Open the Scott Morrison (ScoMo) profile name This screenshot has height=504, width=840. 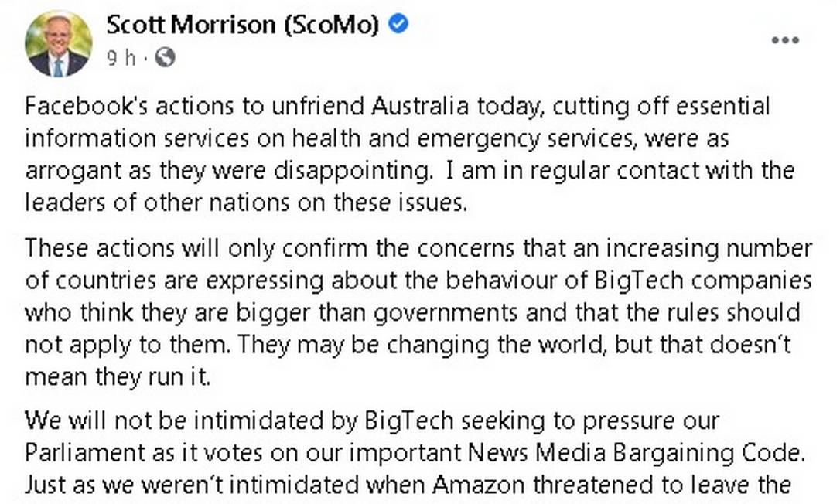[x=242, y=26]
